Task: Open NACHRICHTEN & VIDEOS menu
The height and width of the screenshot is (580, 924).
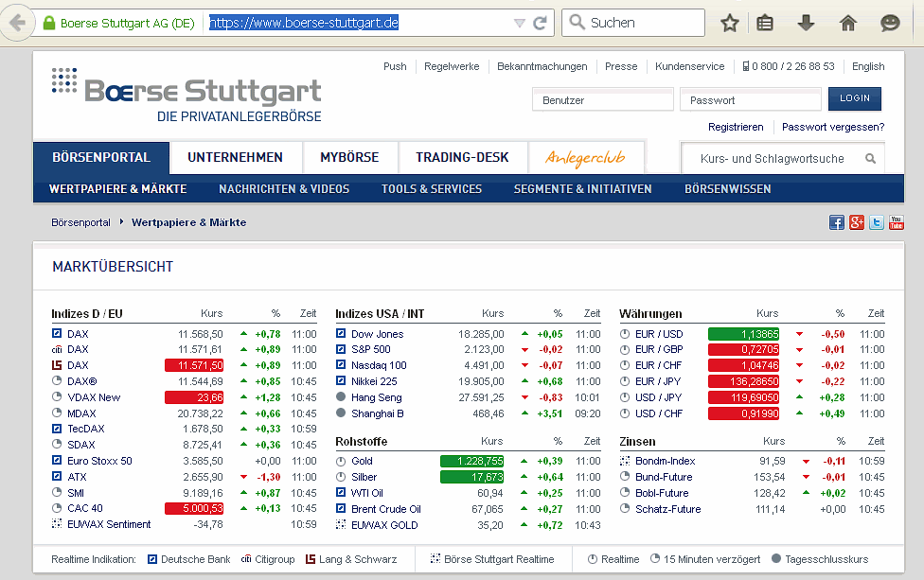Action: 284,189
